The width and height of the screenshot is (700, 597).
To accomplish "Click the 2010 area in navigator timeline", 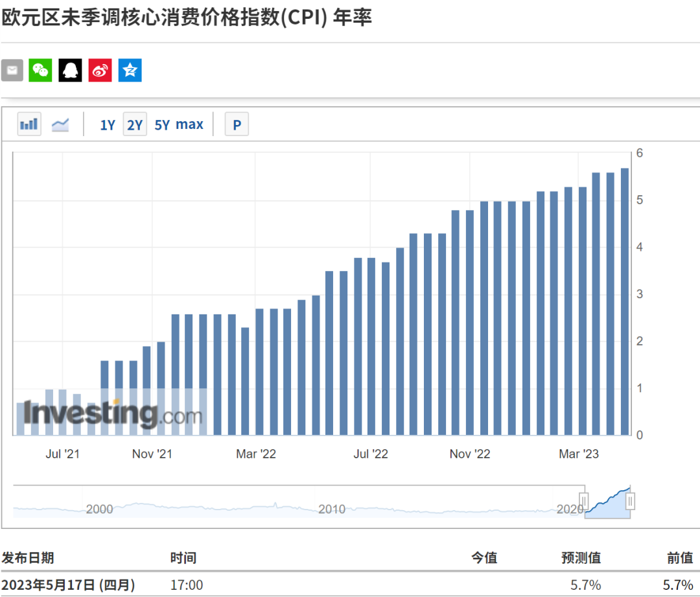I will 332,509.
